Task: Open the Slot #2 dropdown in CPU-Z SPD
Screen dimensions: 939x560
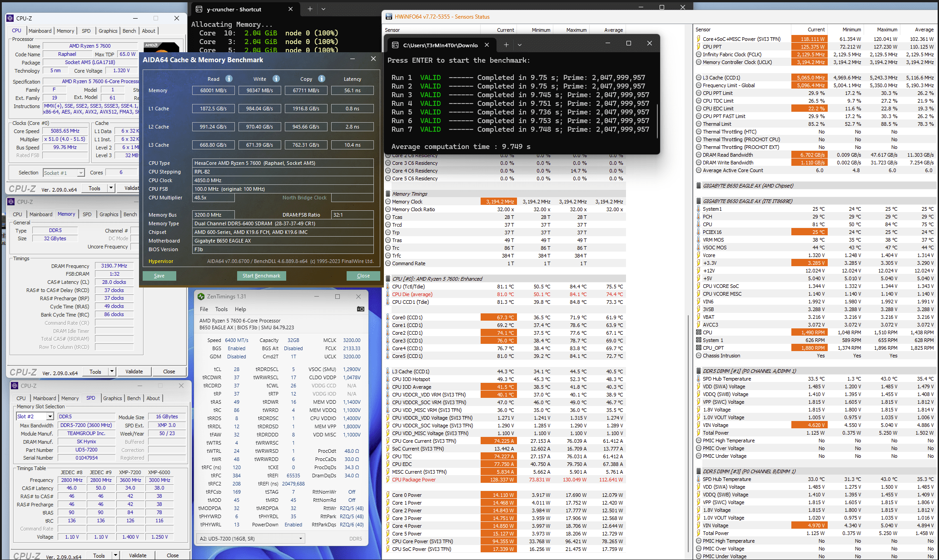Action: [50, 416]
